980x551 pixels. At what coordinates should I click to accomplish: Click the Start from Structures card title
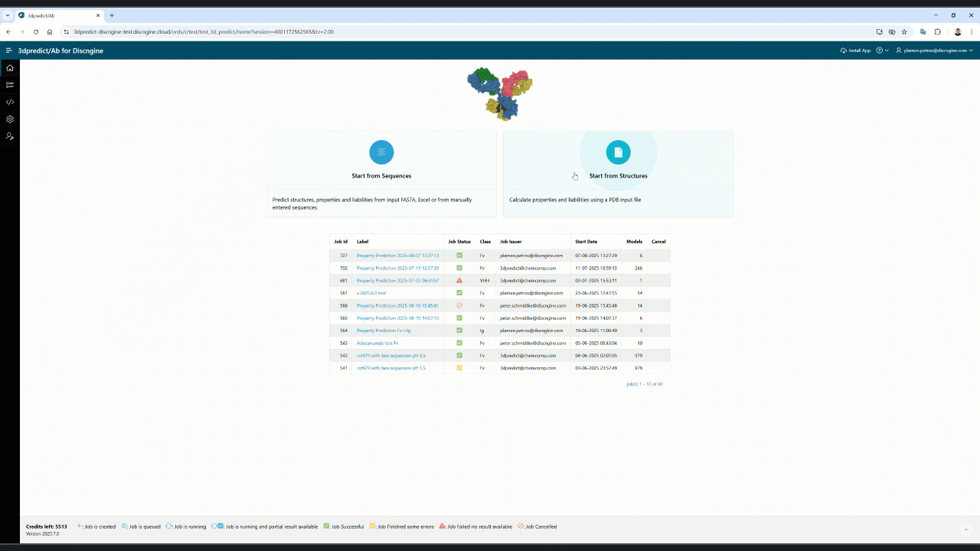point(619,176)
